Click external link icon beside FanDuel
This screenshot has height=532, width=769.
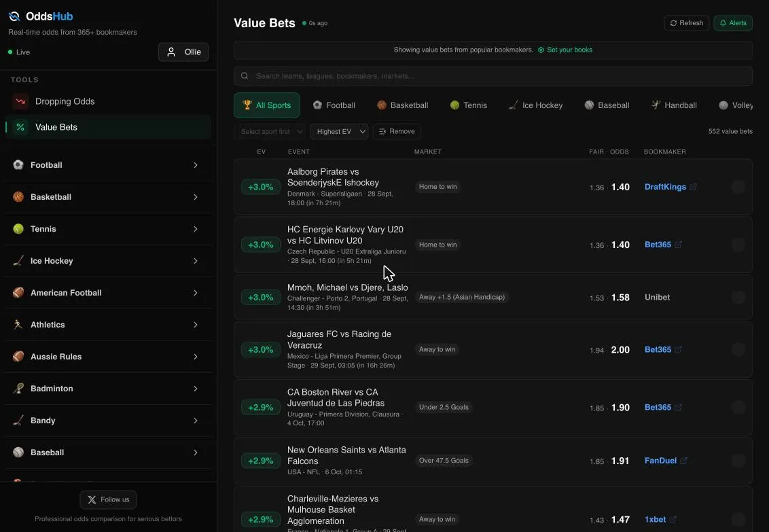683,461
